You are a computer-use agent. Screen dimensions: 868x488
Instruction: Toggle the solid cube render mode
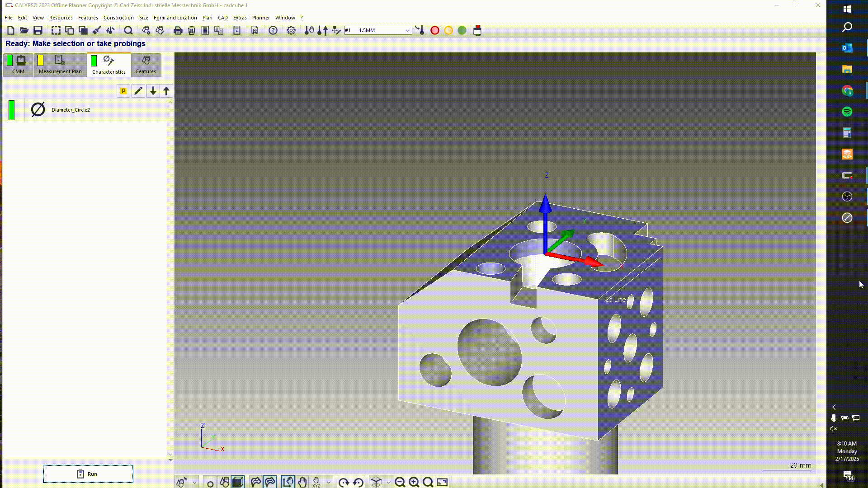tap(238, 482)
